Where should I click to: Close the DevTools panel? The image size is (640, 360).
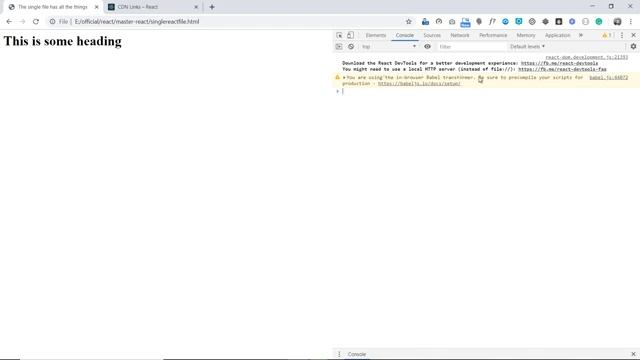(633, 35)
